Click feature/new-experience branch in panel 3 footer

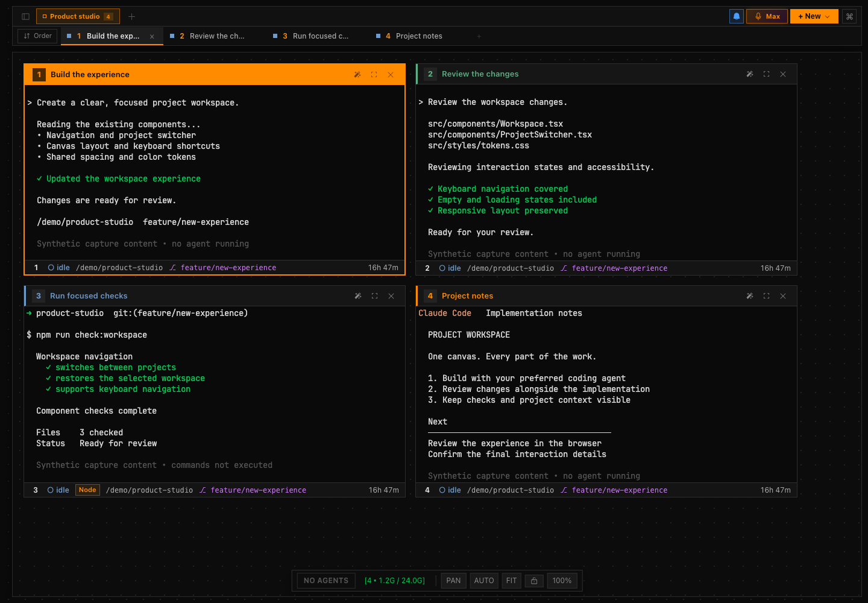tap(259, 490)
